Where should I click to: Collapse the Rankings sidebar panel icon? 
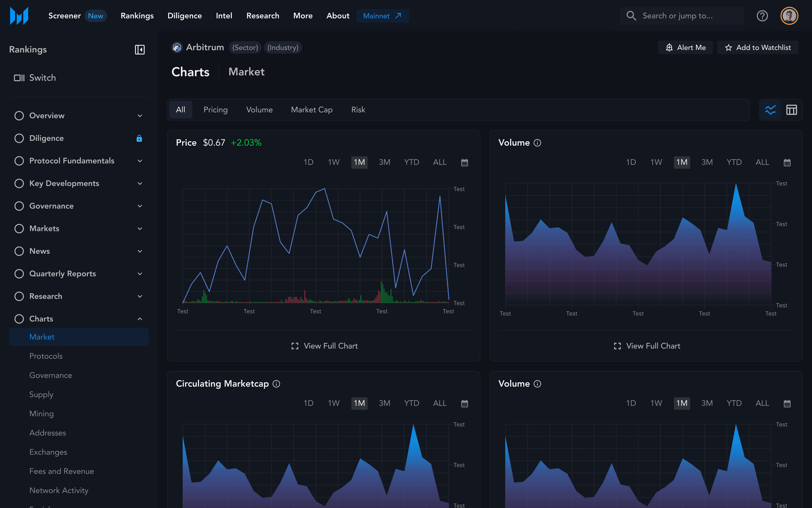[140, 50]
